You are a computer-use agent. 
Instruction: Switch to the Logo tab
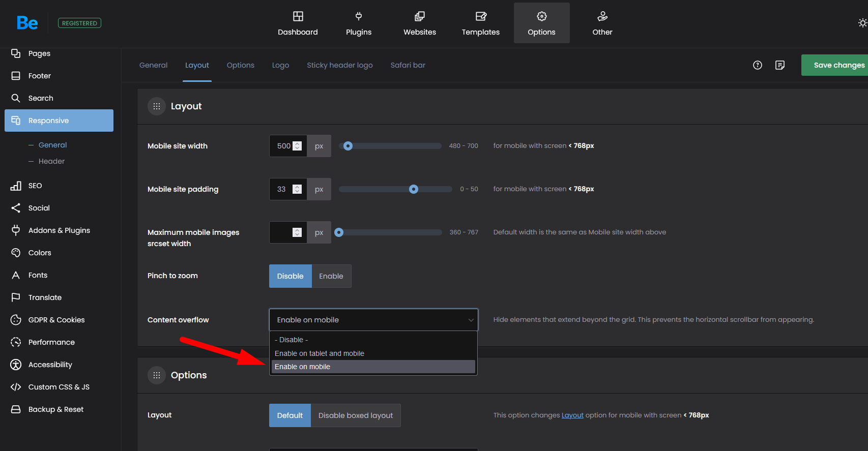click(x=280, y=65)
